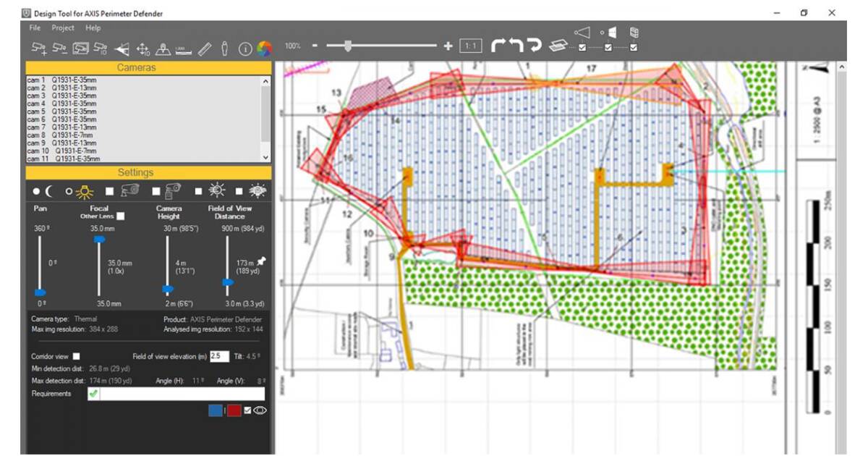868x456 pixels.
Task: Open the measurement scale tool
Action: 183,47
